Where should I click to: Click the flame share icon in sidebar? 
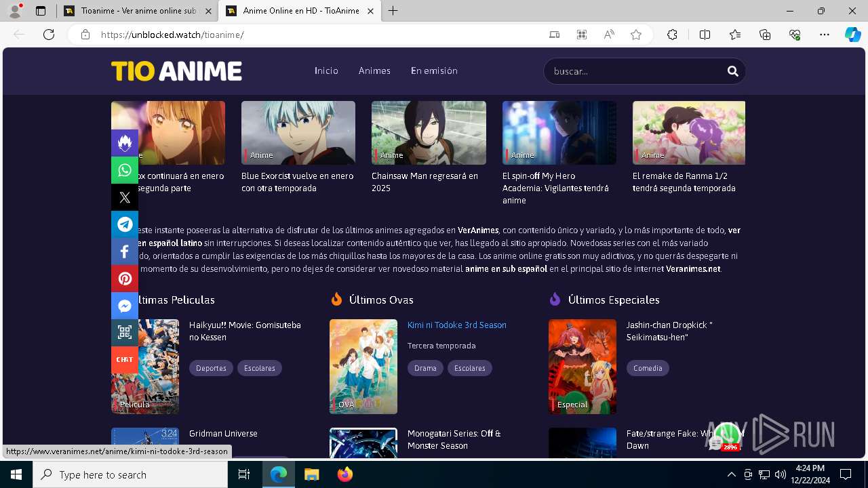coord(125,143)
